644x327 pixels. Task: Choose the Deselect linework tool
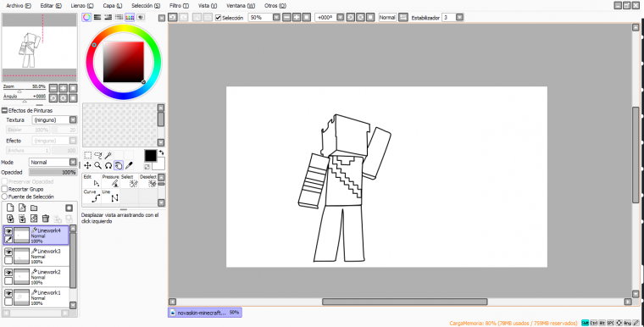147,181
